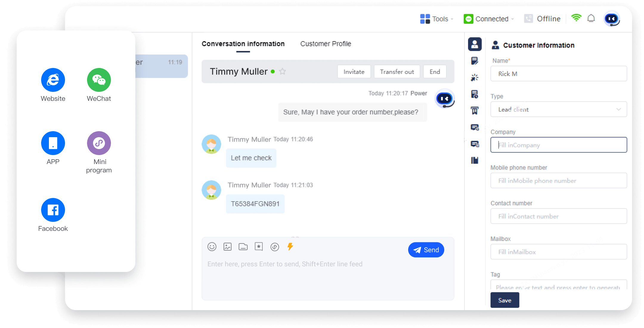The width and height of the screenshot is (644, 328).
Task: Open the Customer Information panel icon in the sidebar
Action: tap(475, 44)
